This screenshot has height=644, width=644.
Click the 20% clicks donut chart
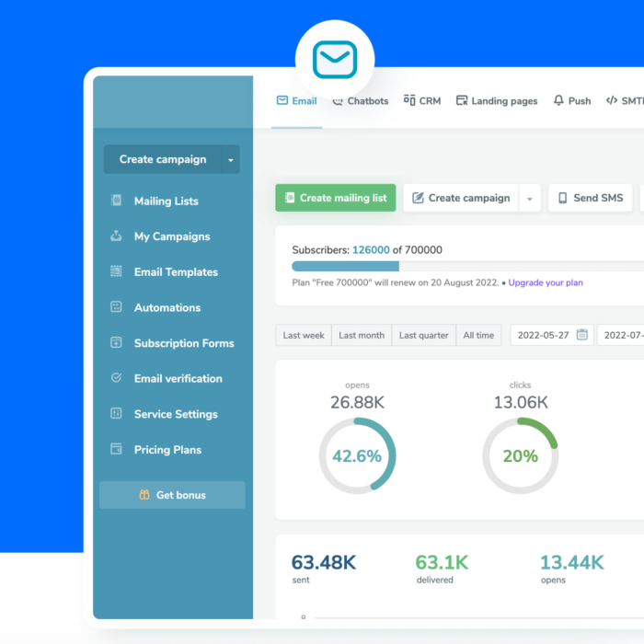tap(521, 455)
